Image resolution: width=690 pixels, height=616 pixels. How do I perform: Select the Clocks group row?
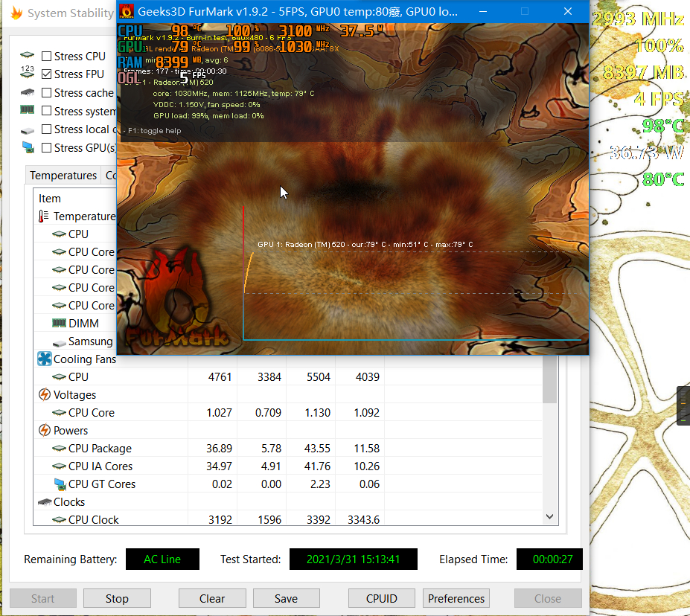point(288,501)
